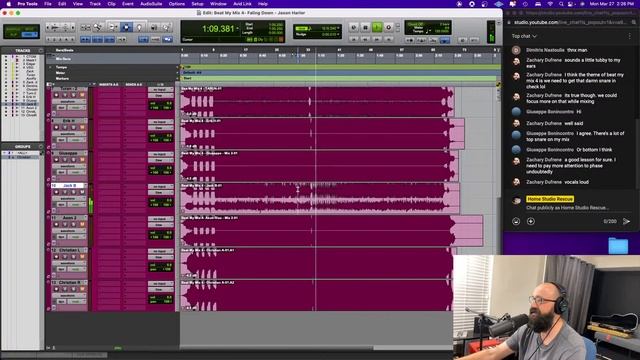The height and width of the screenshot is (360, 640).
Task: Open Nudge value dropdown arrow
Action: 338,34
